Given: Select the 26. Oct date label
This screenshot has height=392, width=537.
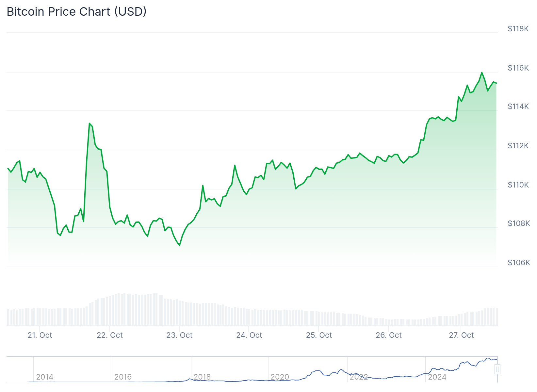Looking at the screenshot, I should [389, 335].
